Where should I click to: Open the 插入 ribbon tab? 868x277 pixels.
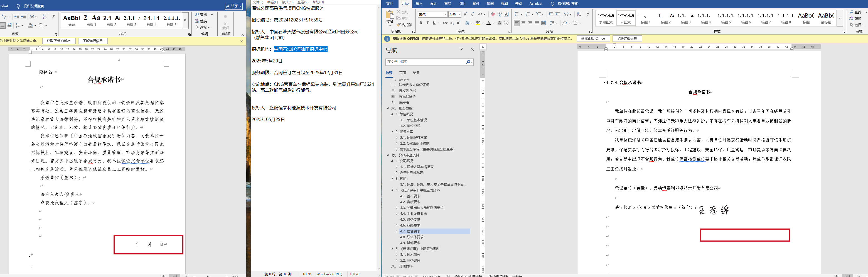[x=419, y=4]
